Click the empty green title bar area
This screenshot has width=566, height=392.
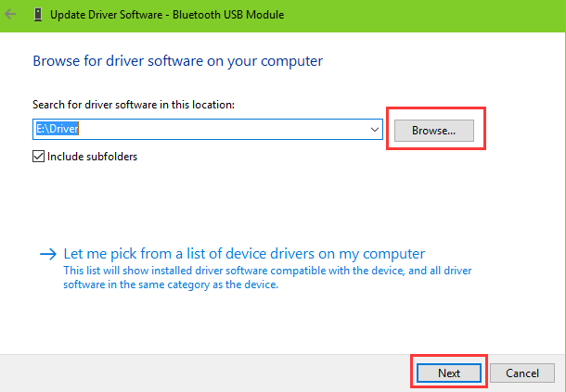point(426,15)
